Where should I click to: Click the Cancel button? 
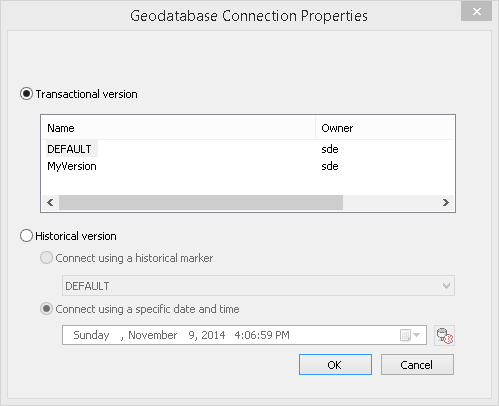click(x=417, y=365)
